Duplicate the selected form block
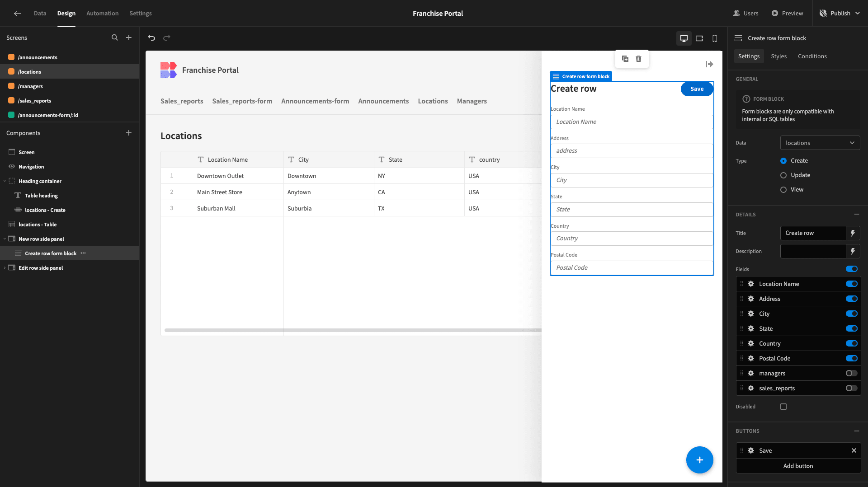This screenshot has height=487, width=868. pos(625,59)
